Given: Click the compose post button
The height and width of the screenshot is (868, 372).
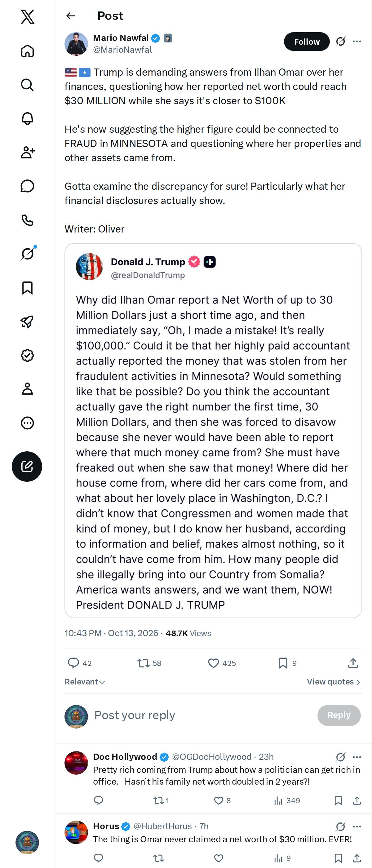Looking at the screenshot, I should point(27,466).
